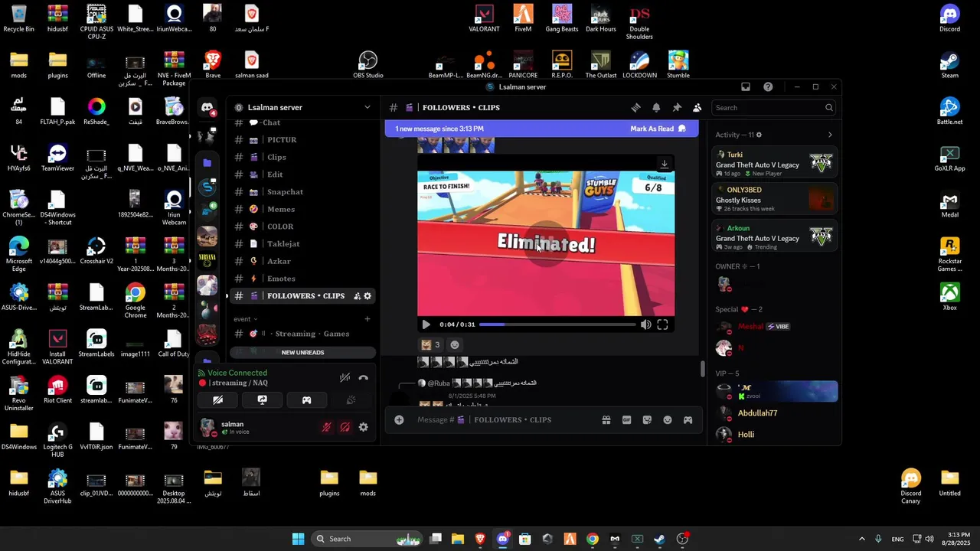Open Discord inbox icon in title bar
The width and height of the screenshot is (980, 551).
click(x=746, y=86)
